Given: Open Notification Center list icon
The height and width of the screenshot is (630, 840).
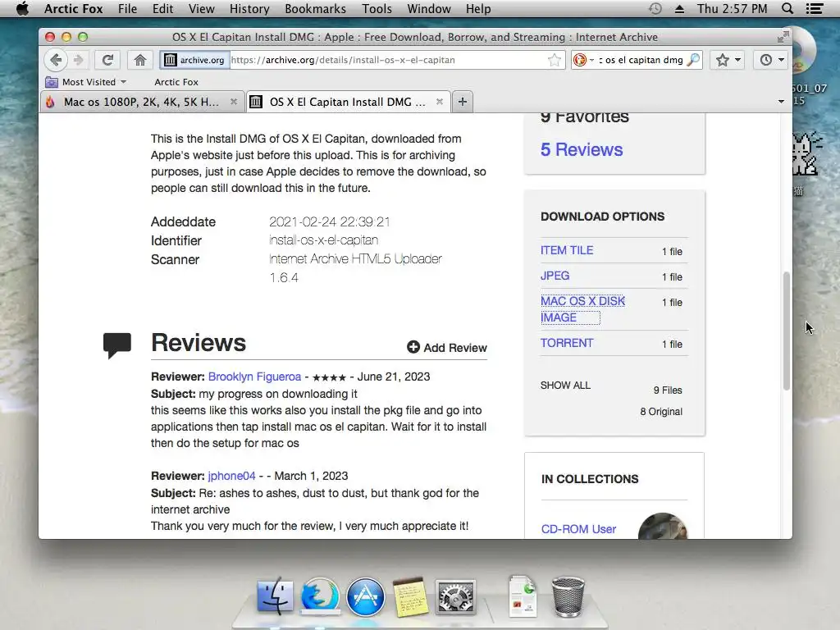Looking at the screenshot, I should [815, 9].
